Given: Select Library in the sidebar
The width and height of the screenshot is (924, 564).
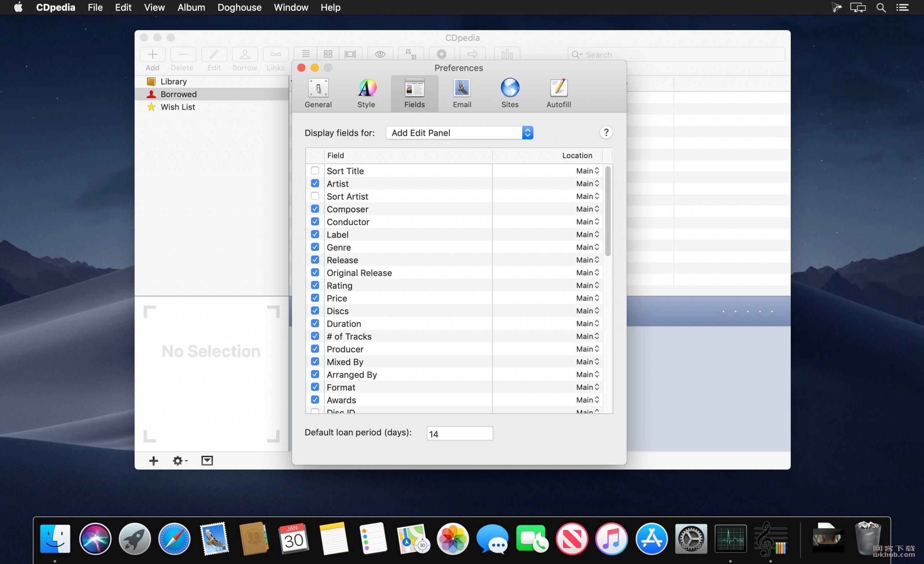Looking at the screenshot, I should tap(212, 82).
